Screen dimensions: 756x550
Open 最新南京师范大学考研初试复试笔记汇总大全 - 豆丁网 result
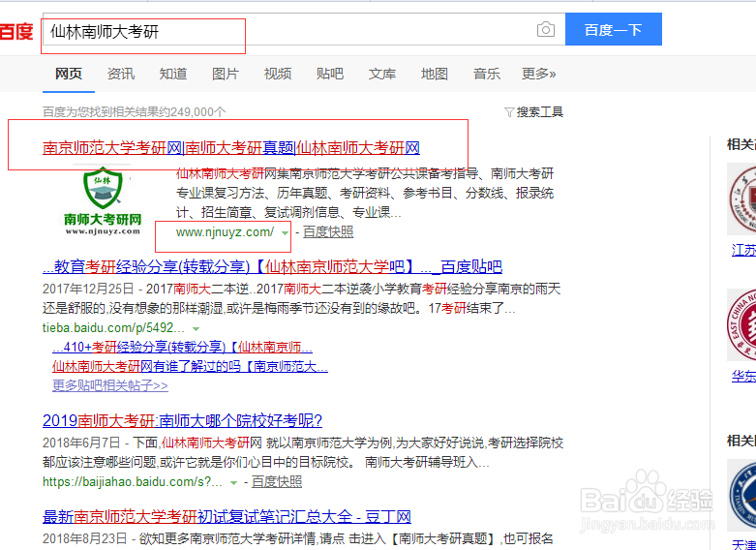227,517
